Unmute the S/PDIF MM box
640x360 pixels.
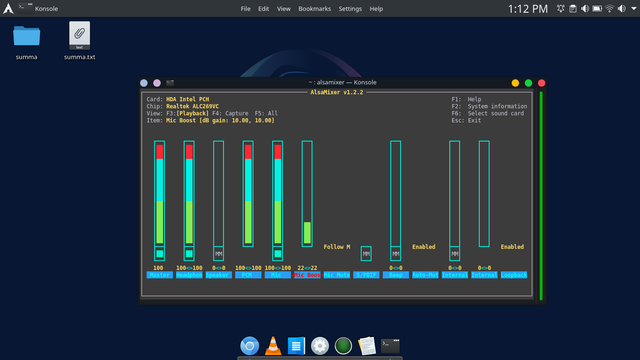click(366, 254)
